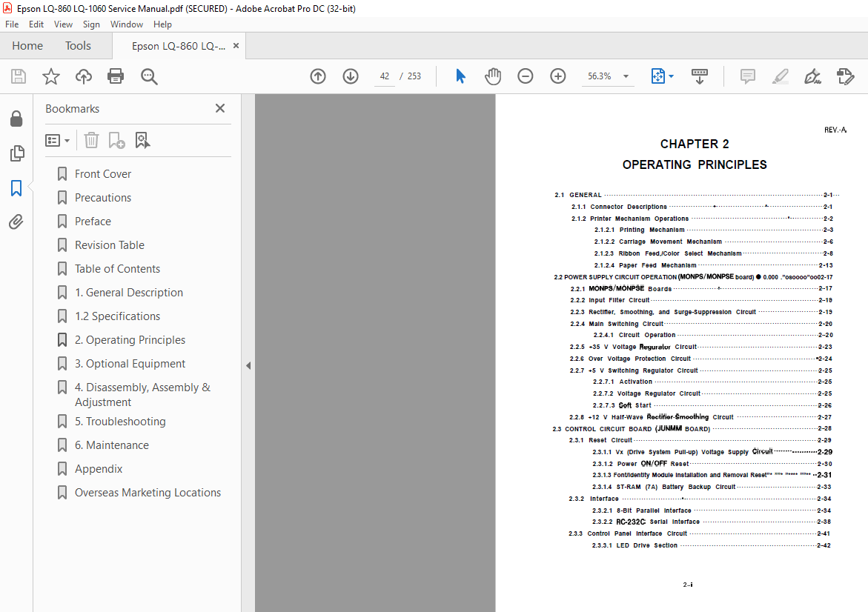Toggle the Bookmarks panel visibility
Screen dimensions: 868x612
17,188
